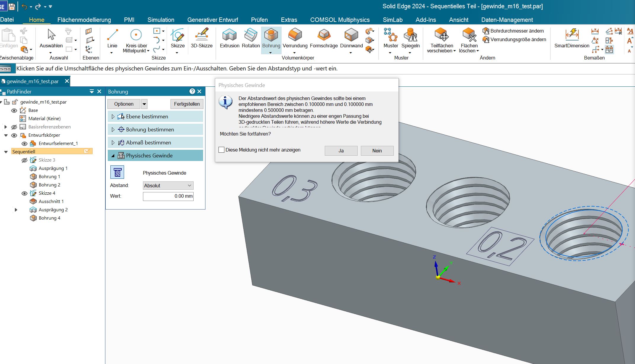
Task: Open the 3D-Skizze tool
Action: point(202,38)
